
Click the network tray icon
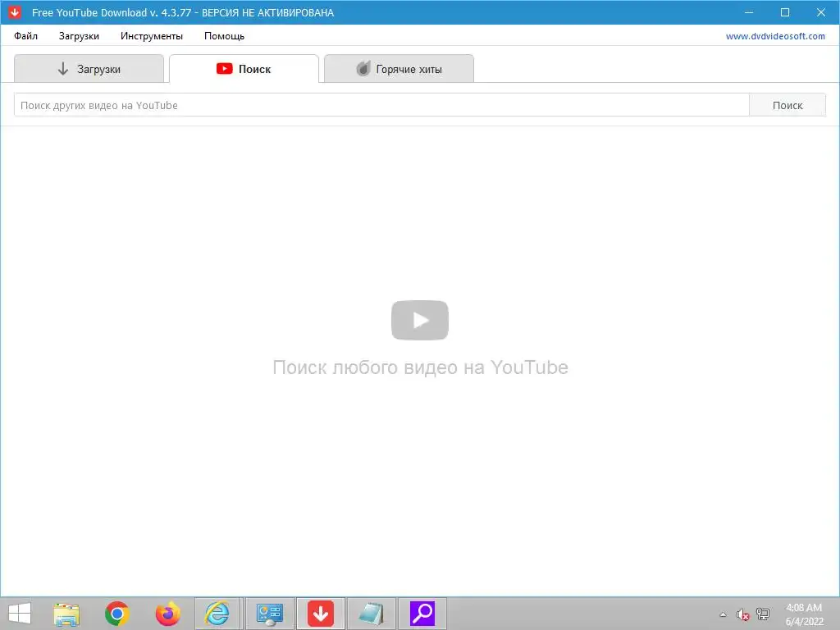pos(763,614)
